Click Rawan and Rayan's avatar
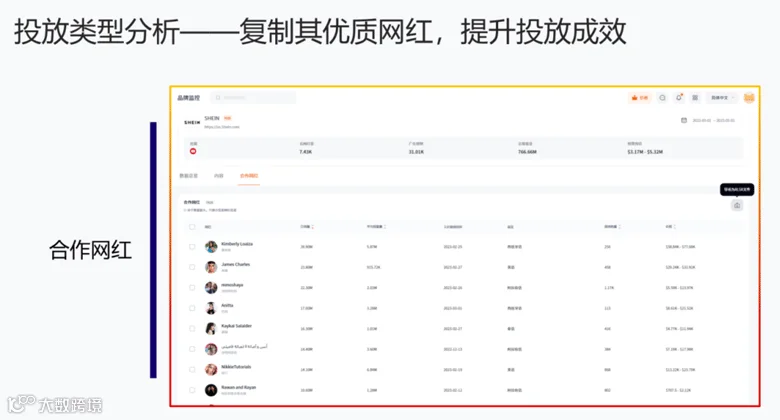Viewport: 780px width, 420px height. coord(211,390)
